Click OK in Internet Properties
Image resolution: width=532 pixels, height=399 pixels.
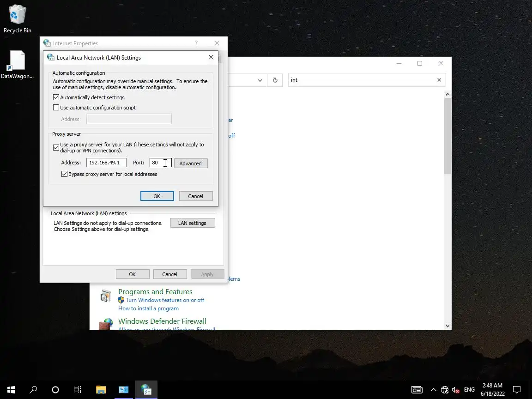click(x=133, y=274)
